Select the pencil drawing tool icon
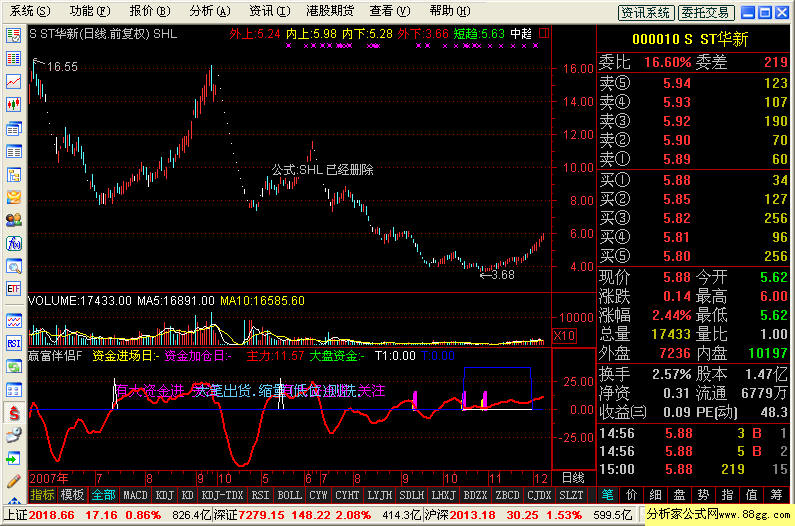795x526 pixels. pyautogui.click(x=13, y=480)
